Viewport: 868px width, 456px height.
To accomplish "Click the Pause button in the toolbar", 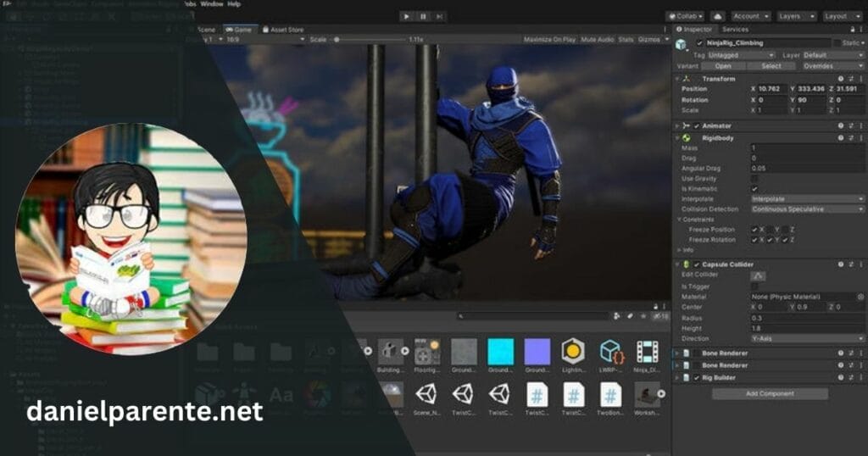I will click(x=424, y=17).
